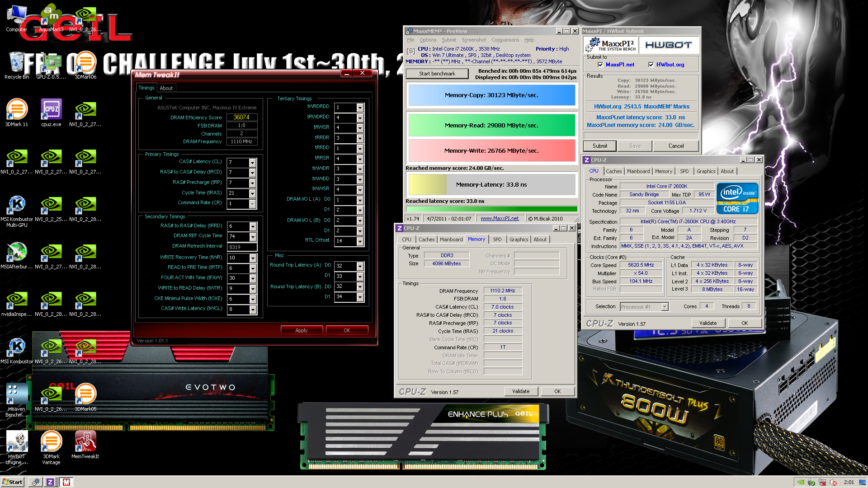
Task: Click the CPU-Z taskbar button
Action: point(50,482)
